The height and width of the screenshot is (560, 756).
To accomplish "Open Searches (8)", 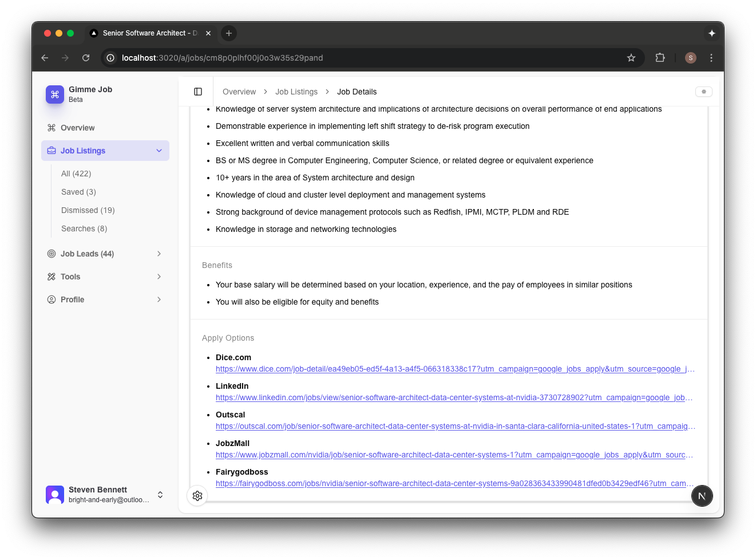I will coord(84,228).
